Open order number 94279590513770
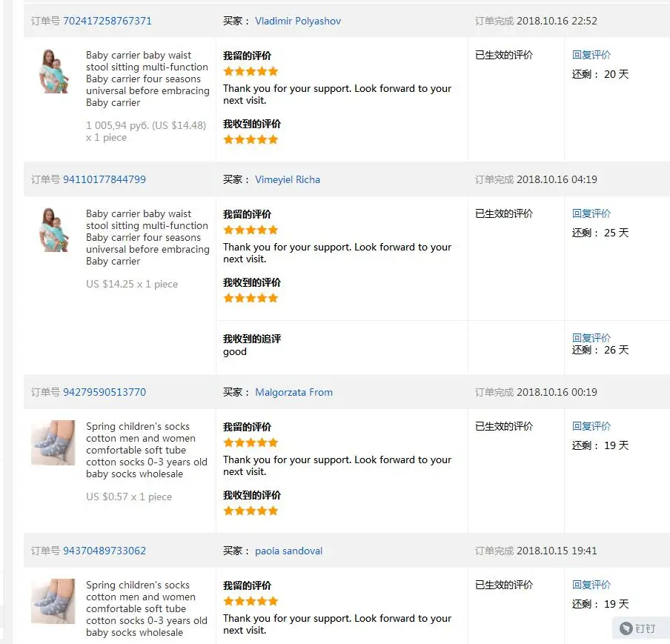Viewport: 670px width, 644px height. tap(105, 392)
